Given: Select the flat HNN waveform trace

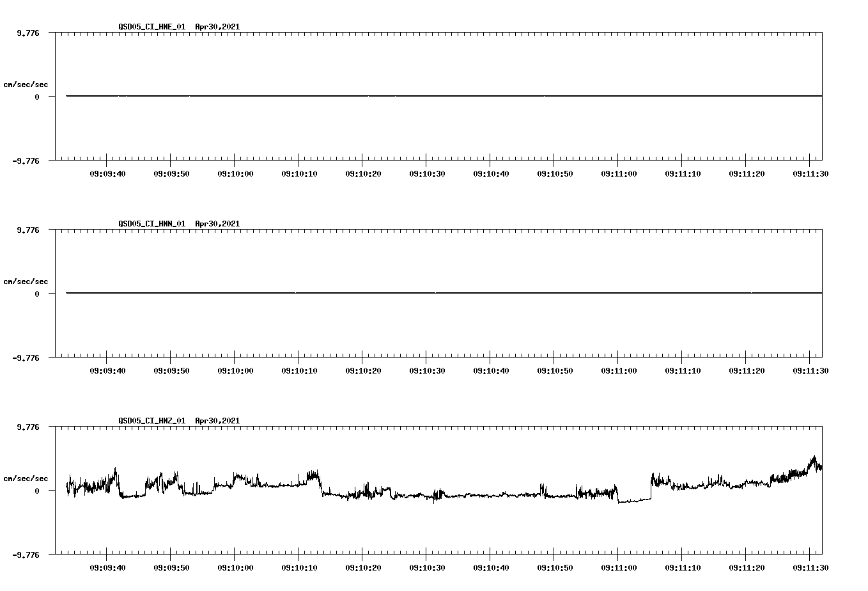Looking at the screenshot, I should [384, 293].
